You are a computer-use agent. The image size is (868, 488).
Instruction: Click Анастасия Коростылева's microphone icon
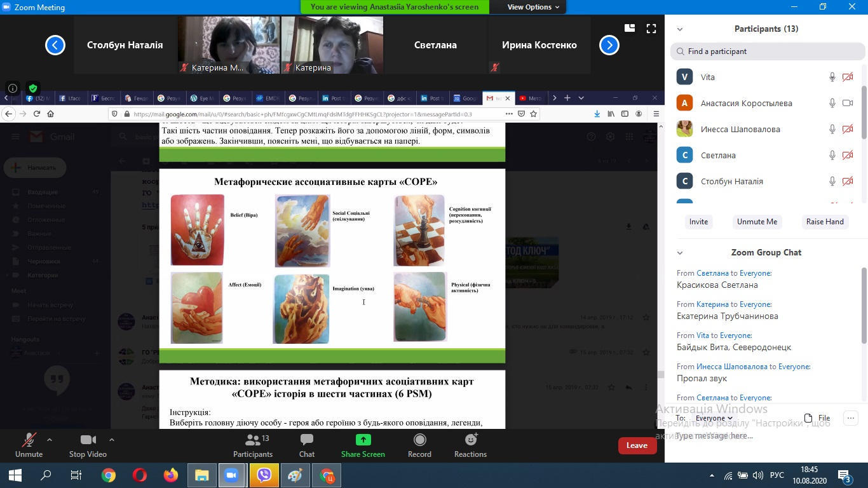(x=832, y=103)
